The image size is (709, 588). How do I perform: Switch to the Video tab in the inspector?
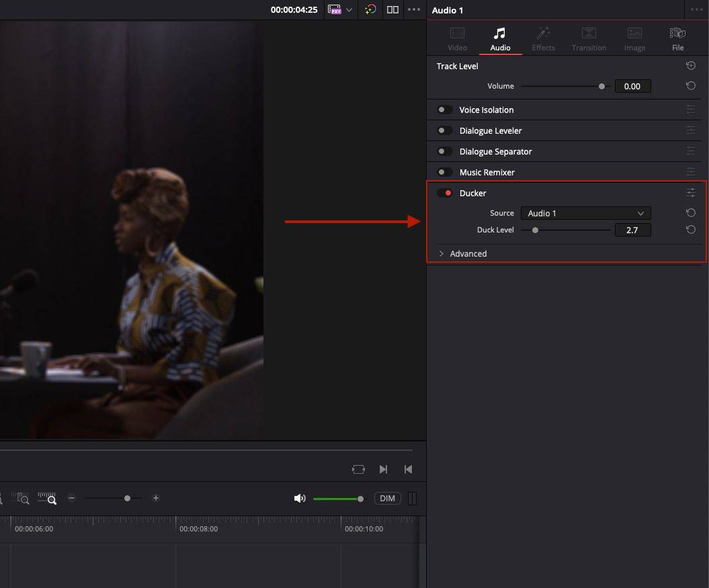pos(457,38)
